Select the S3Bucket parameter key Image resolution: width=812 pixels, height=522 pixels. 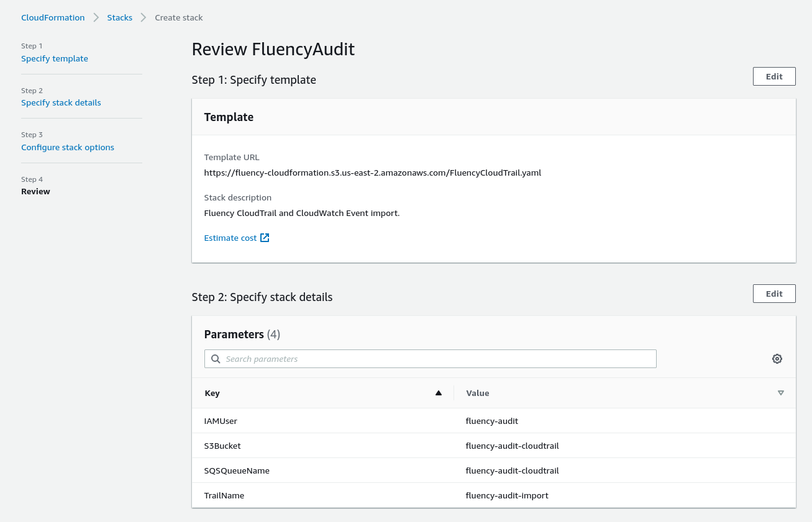pos(222,446)
